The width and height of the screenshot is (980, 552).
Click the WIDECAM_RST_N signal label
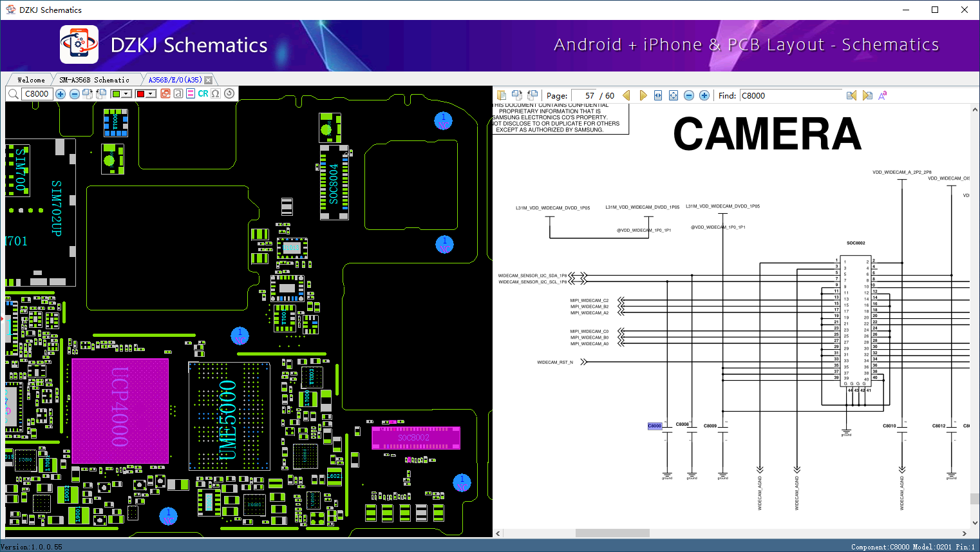[555, 363]
